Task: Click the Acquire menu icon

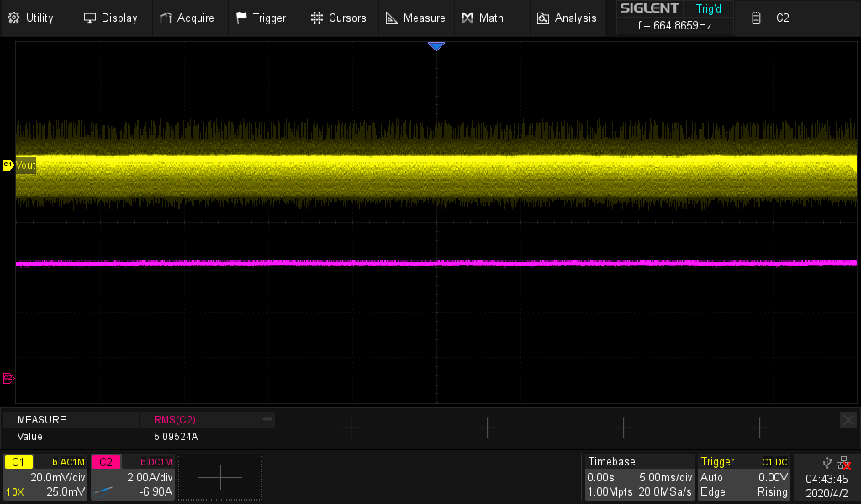Action: 166,18
